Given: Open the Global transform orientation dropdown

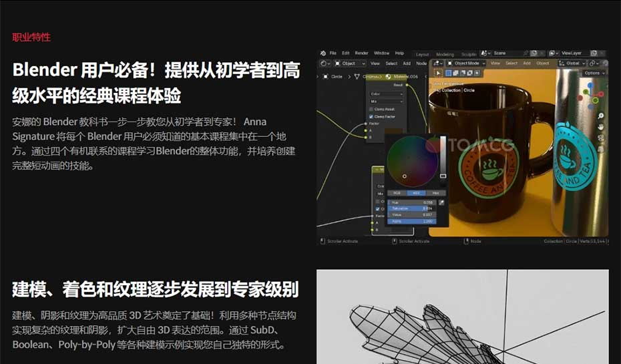Looking at the screenshot, I should [x=572, y=63].
